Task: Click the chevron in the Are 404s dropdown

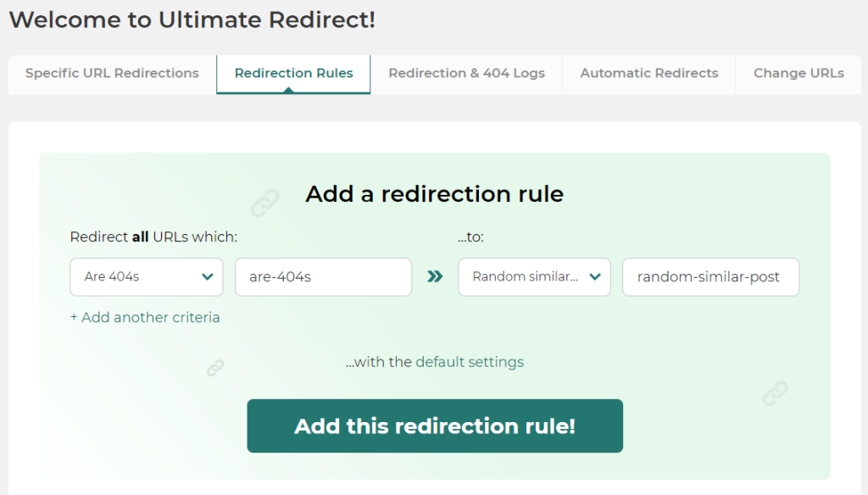Action: click(208, 277)
